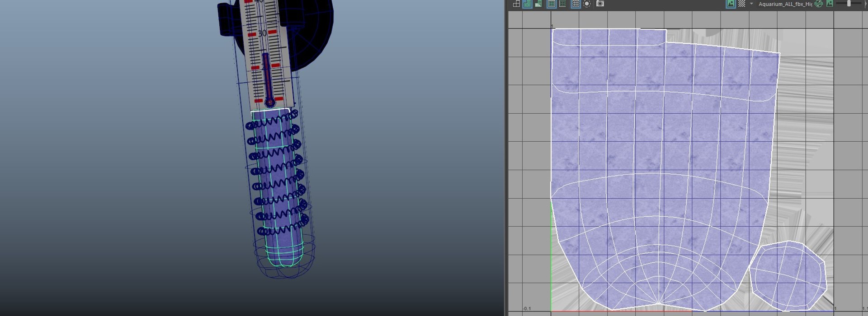Take a UV snapshot with the camera icon
Viewport: 868px width, 316px height.
pos(600,4)
